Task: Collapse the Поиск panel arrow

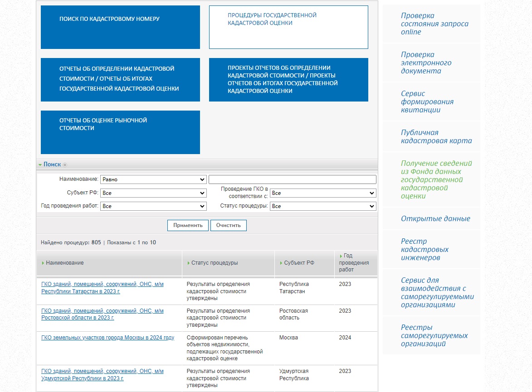Action: [x=40, y=165]
